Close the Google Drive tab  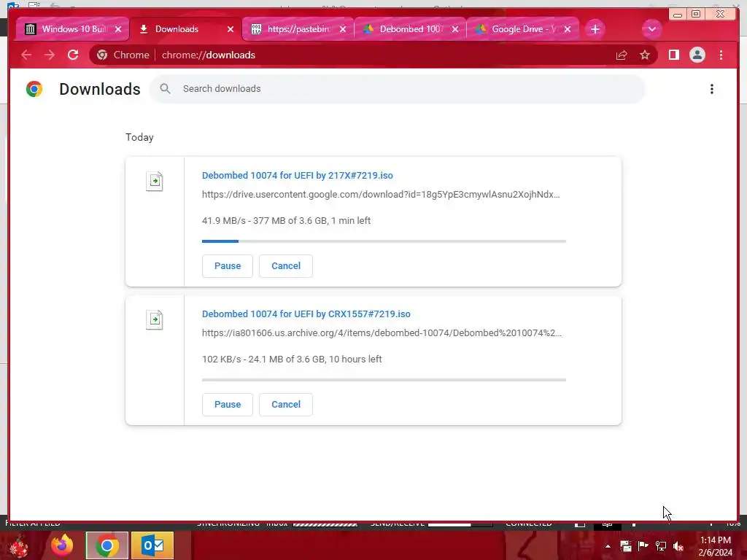[x=568, y=29]
